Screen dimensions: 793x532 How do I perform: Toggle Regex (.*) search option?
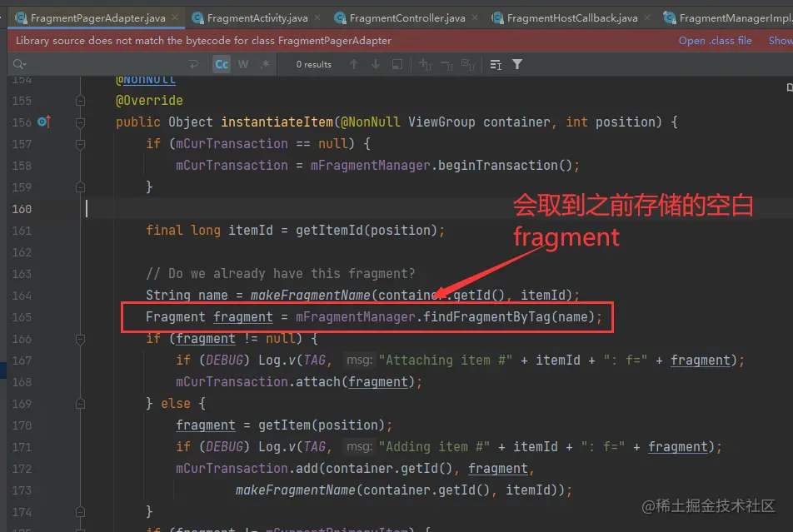pyautogui.click(x=265, y=64)
